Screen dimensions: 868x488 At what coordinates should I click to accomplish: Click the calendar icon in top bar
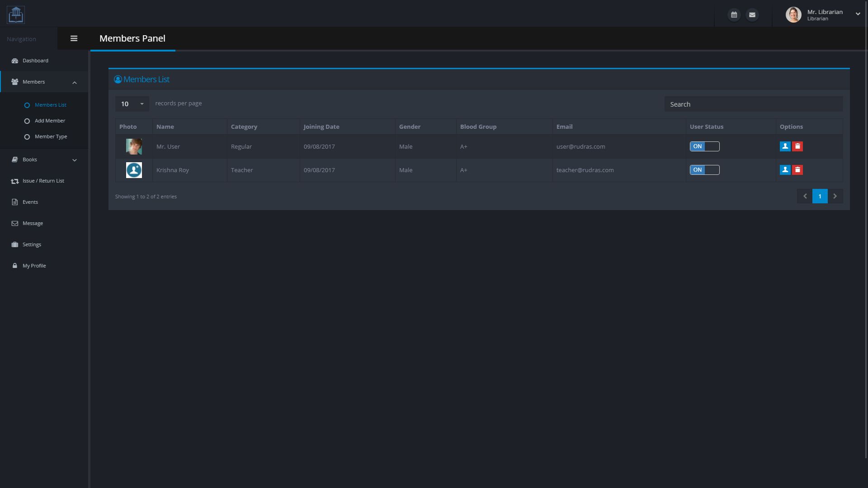coord(734,15)
